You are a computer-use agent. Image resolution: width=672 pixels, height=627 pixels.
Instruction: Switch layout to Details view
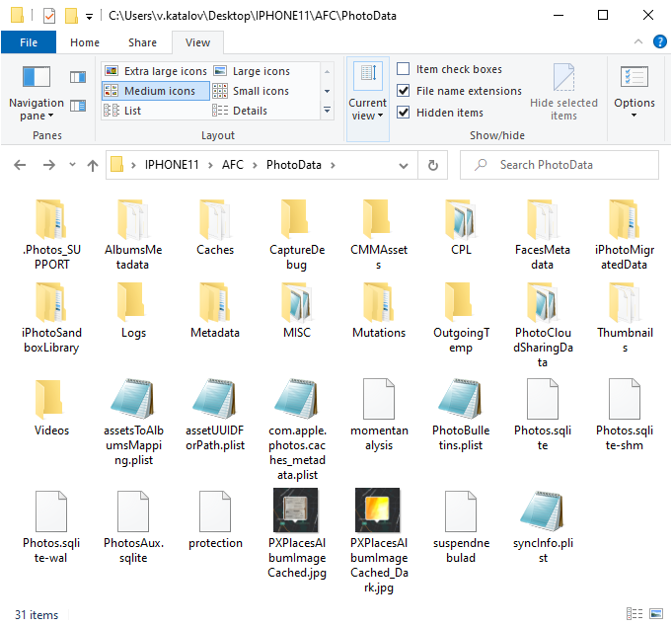(249, 111)
